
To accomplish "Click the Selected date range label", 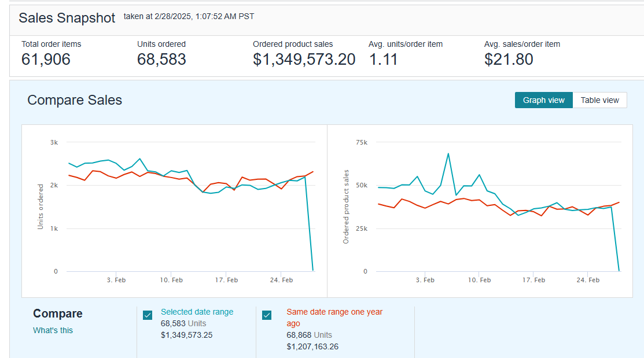I will pyautogui.click(x=197, y=312).
